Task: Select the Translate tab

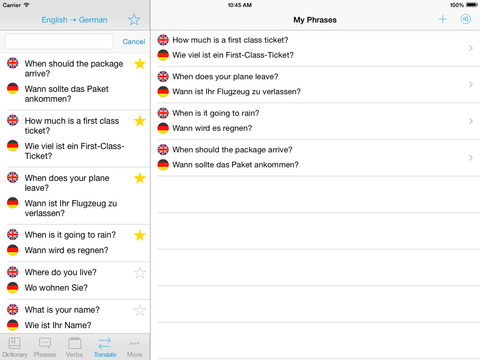Action: [105, 347]
